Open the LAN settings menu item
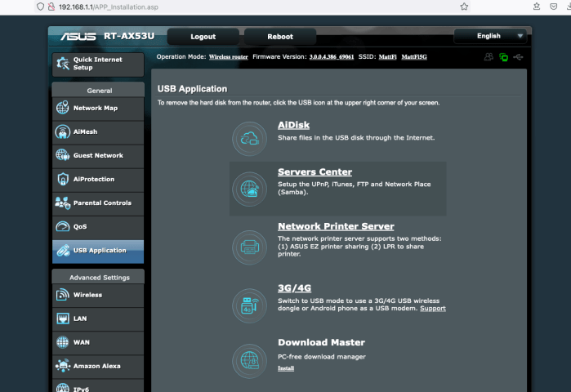The image size is (571, 392). (x=98, y=318)
